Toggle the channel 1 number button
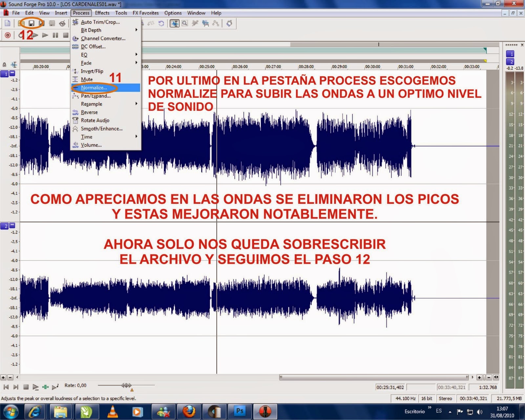 (x=5, y=74)
